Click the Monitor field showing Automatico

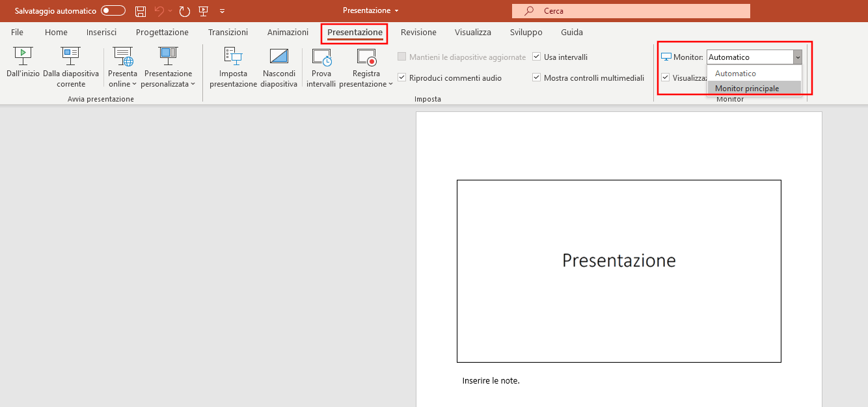pos(750,57)
